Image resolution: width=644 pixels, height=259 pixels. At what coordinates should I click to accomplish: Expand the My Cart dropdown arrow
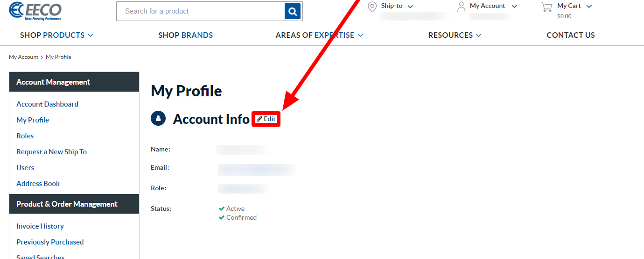click(589, 7)
